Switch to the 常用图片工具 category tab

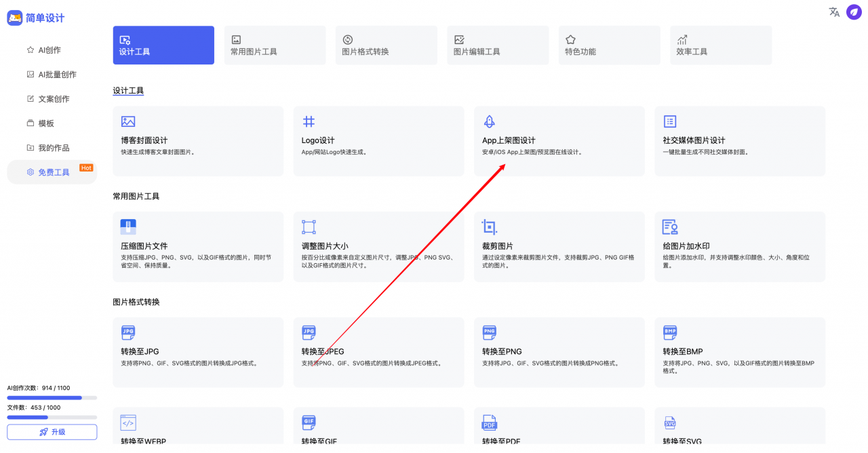pyautogui.click(x=275, y=45)
